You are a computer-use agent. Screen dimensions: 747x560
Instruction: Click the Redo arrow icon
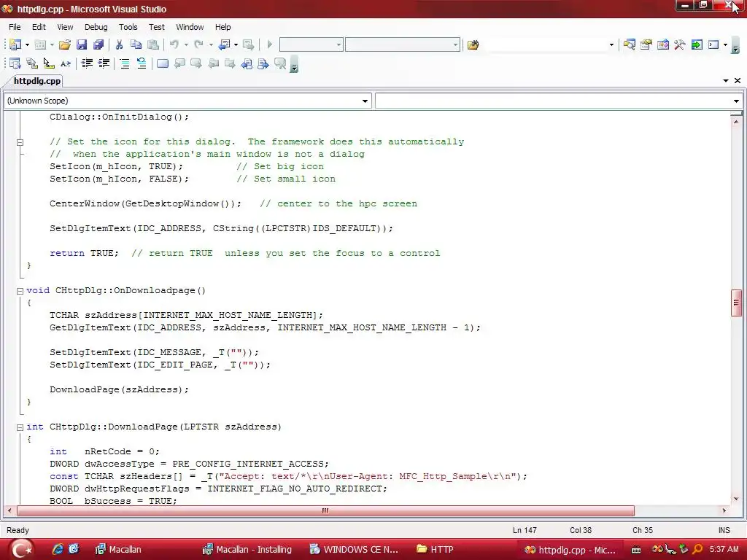pyautogui.click(x=198, y=44)
